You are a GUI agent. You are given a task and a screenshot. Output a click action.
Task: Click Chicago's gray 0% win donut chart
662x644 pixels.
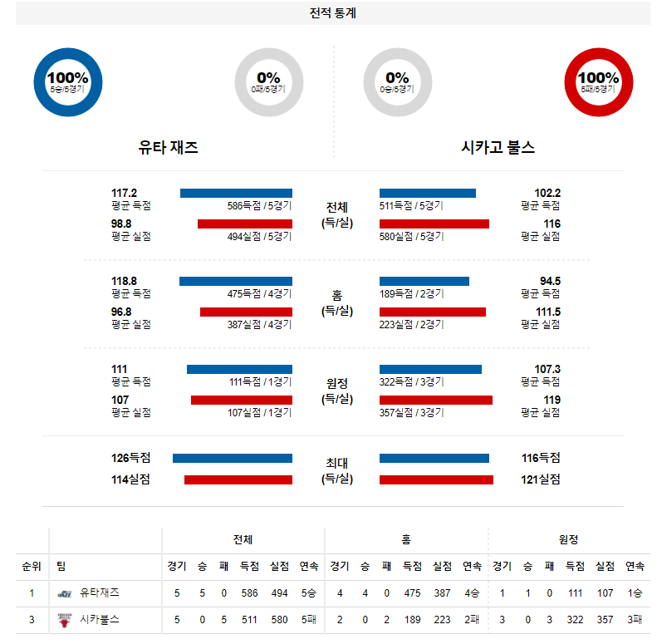[x=398, y=81]
